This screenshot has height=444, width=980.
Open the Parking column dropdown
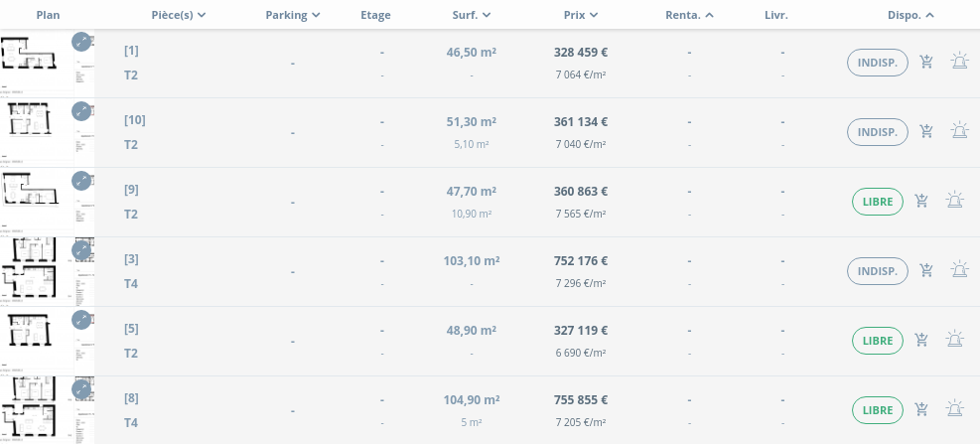pos(293,15)
